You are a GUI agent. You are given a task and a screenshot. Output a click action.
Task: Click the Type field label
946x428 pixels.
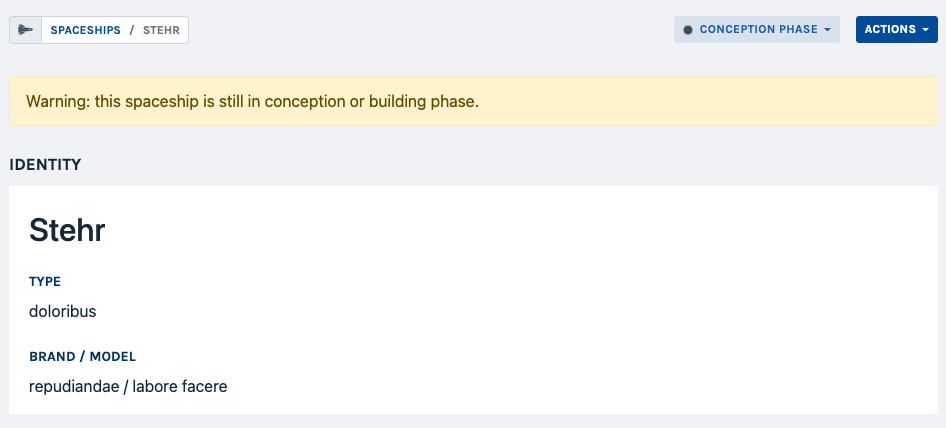[x=45, y=282]
